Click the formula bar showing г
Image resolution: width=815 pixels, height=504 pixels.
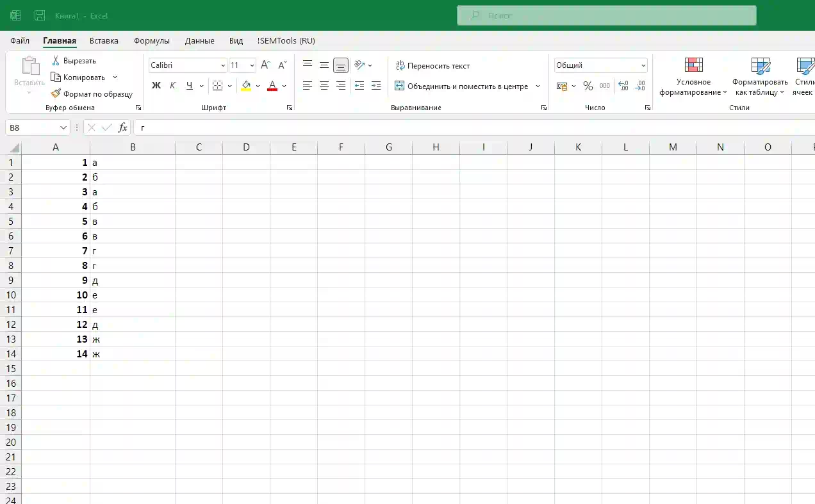pos(474,127)
